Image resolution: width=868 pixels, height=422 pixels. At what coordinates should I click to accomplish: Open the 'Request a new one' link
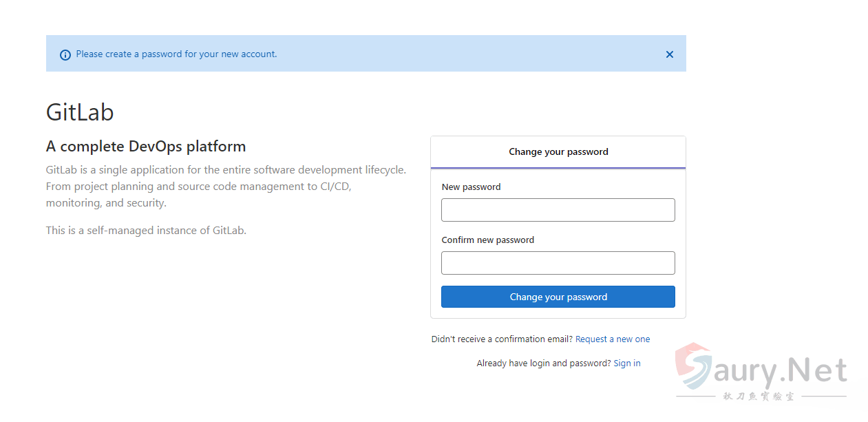(612, 339)
